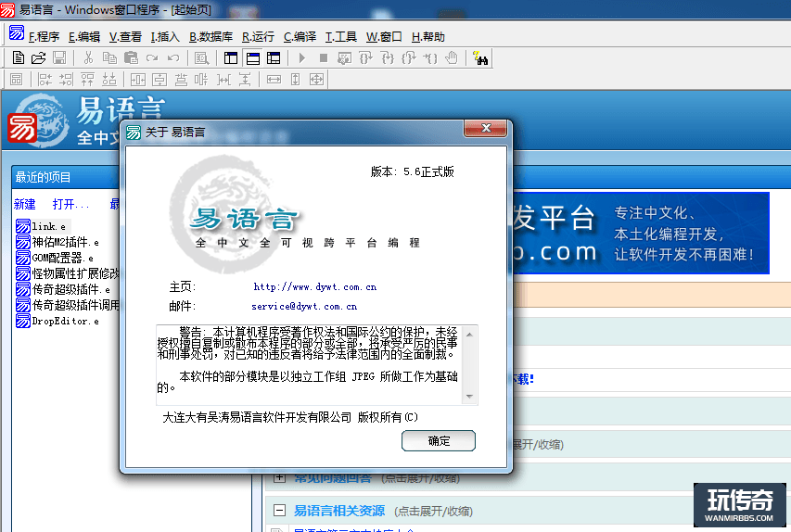Click the warning text scrollbar up arrow
The height and width of the screenshot is (532, 791).
click(469, 335)
